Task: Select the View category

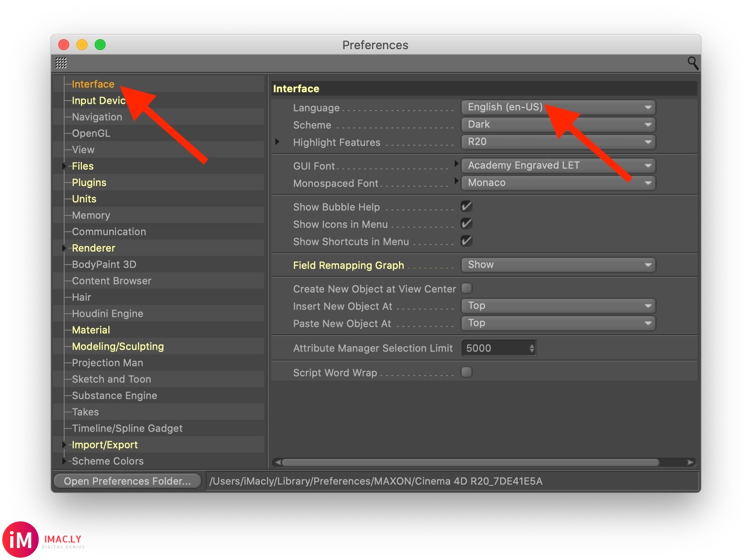Action: pyautogui.click(x=83, y=150)
